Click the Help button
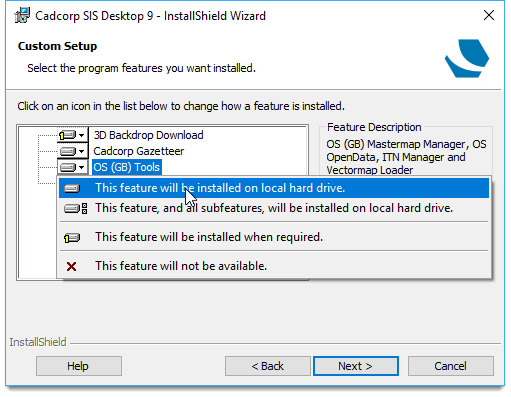 79,366
